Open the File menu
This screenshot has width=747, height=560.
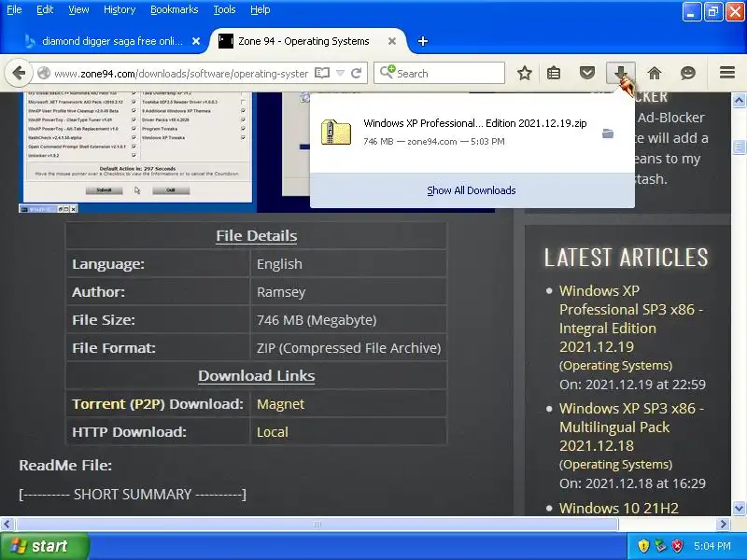point(14,9)
